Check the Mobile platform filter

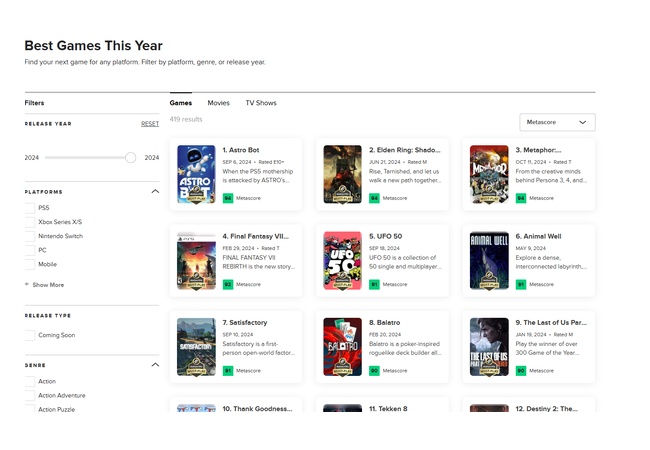click(x=30, y=264)
